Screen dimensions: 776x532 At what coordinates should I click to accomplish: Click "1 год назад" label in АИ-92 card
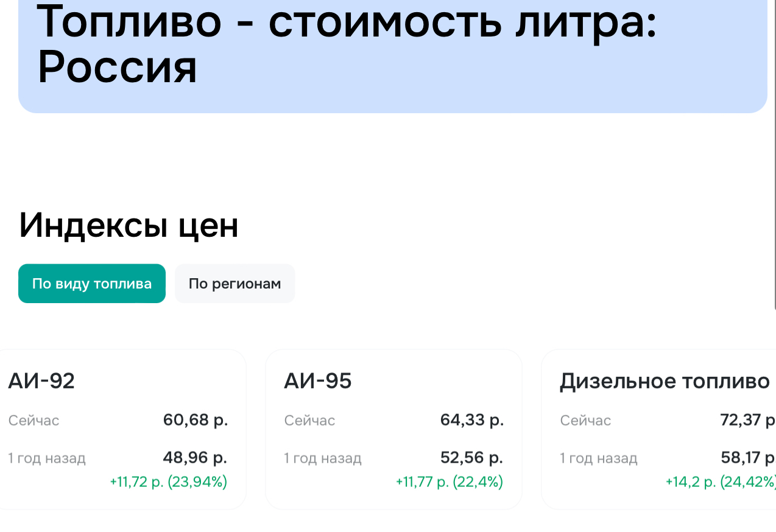point(47,458)
